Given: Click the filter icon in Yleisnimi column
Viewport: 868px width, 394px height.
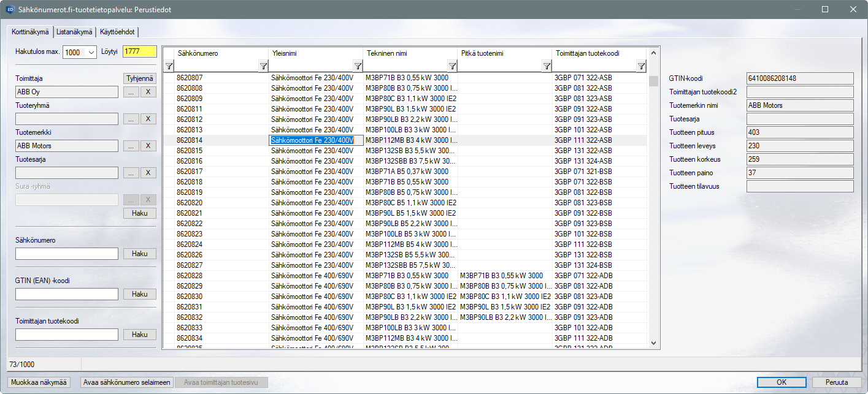Looking at the screenshot, I should pyautogui.click(x=358, y=66).
